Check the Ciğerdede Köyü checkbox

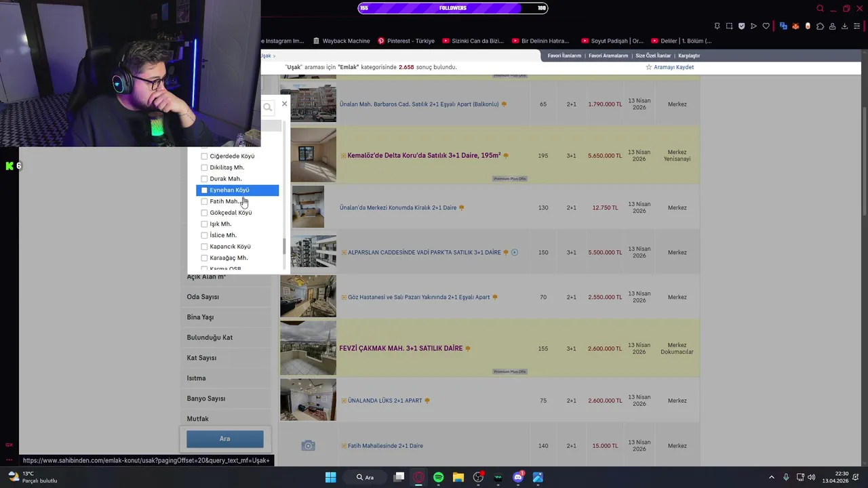(204, 156)
